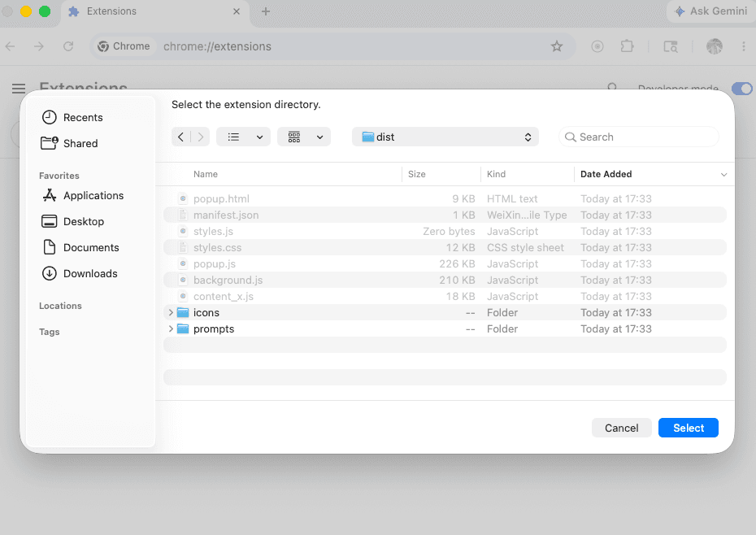Sort by the Size column header
This screenshot has height=535, width=756.
coord(416,174)
